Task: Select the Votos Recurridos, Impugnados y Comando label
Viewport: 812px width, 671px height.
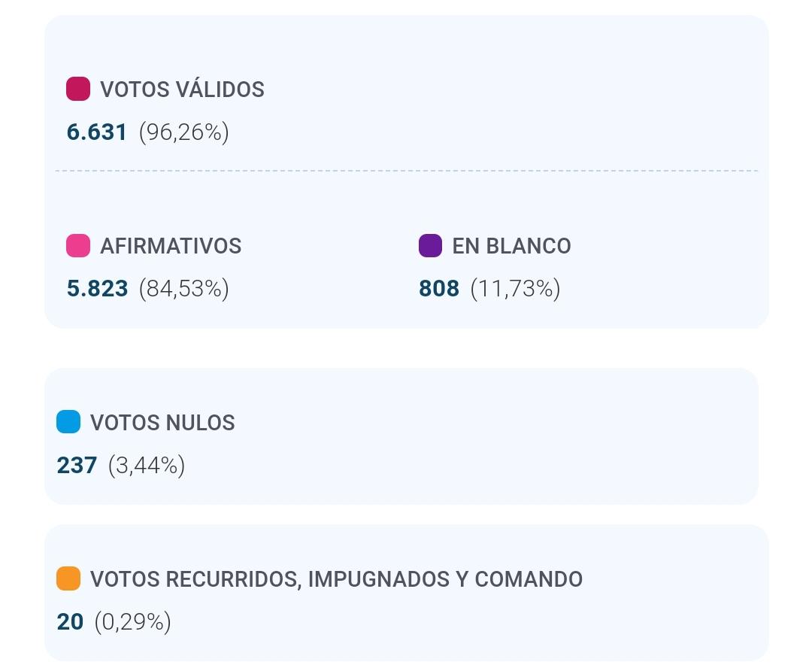Action: pos(336,579)
